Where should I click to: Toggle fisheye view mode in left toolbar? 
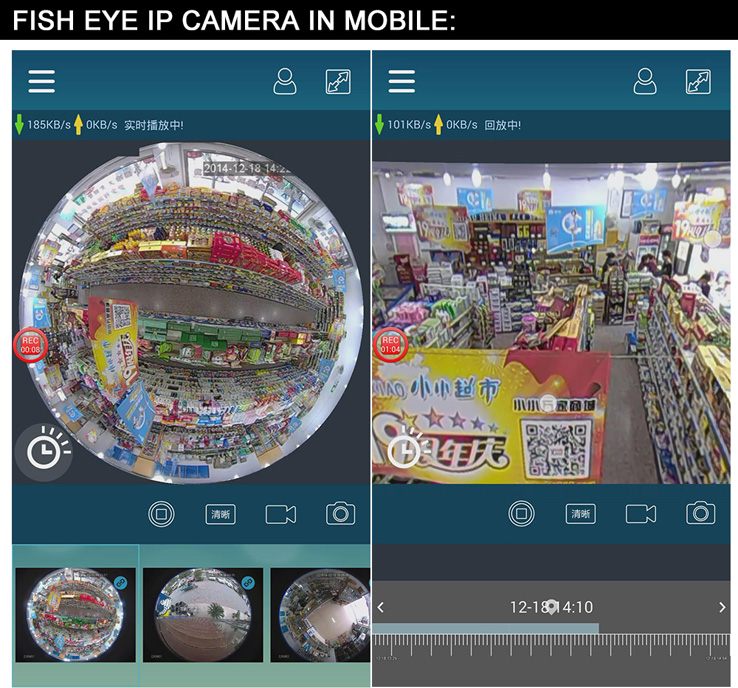161,514
